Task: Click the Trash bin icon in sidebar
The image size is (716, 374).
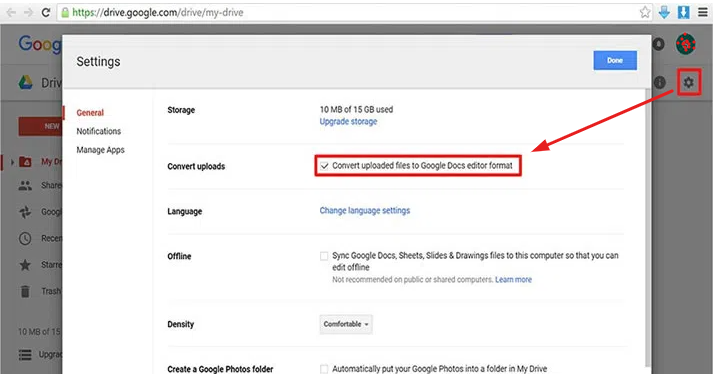Action: (x=25, y=291)
